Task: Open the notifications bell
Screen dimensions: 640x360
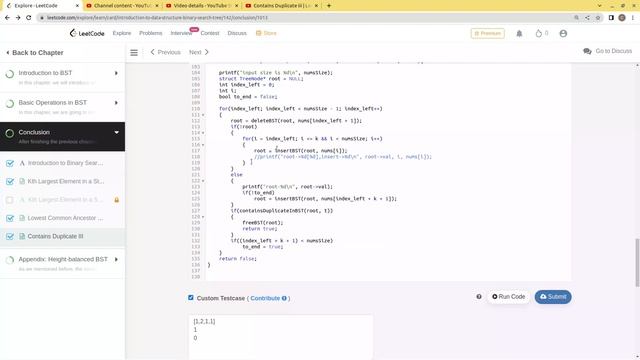Action: coord(519,33)
